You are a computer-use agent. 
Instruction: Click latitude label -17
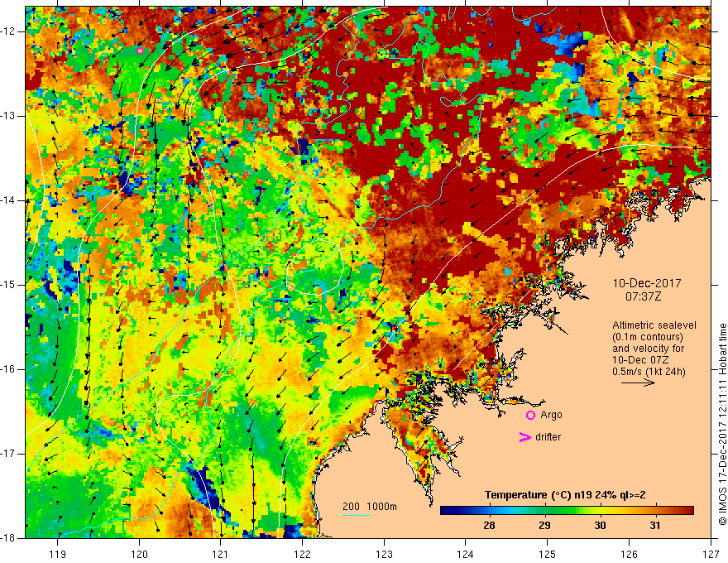[8, 454]
